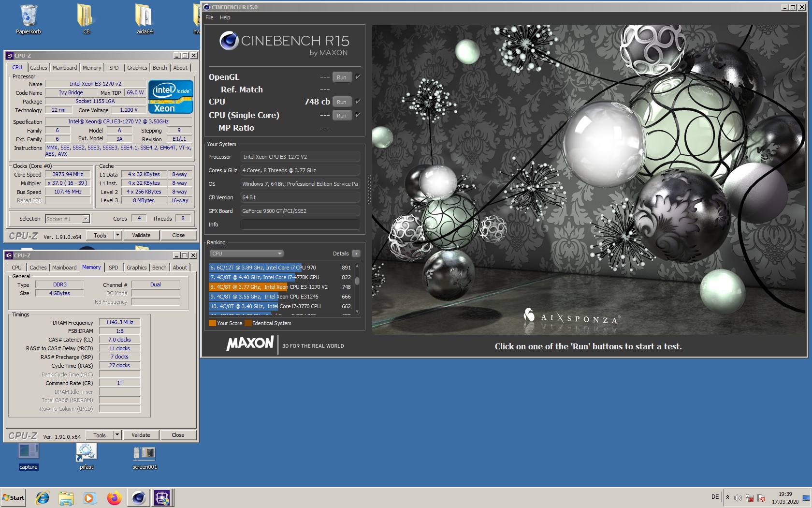Screen dimensions: 812x508
Task: Open the Papierkorb recycle bin desktop icon
Action: pyautogui.click(x=29, y=19)
